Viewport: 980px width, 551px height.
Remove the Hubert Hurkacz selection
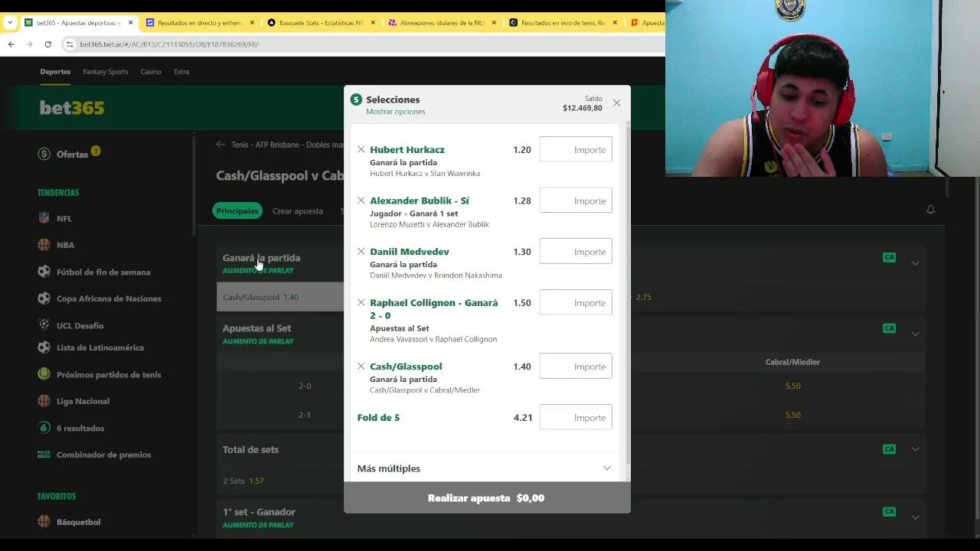tap(361, 150)
